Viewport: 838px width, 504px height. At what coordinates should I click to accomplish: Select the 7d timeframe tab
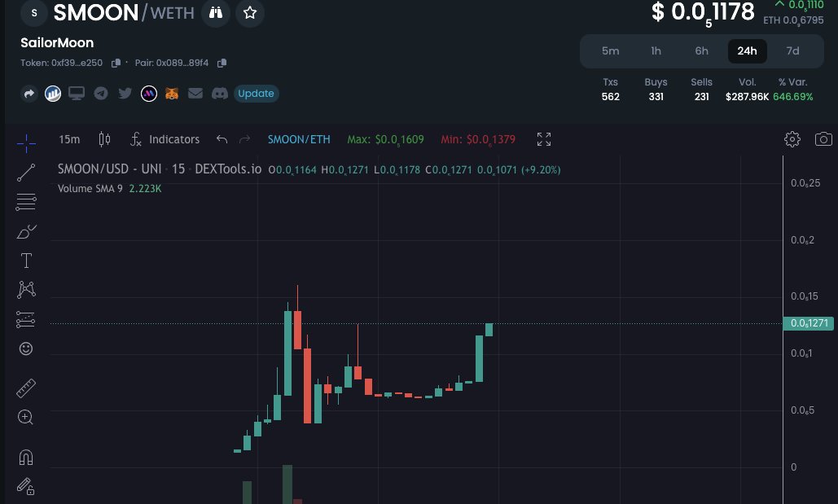click(792, 51)
